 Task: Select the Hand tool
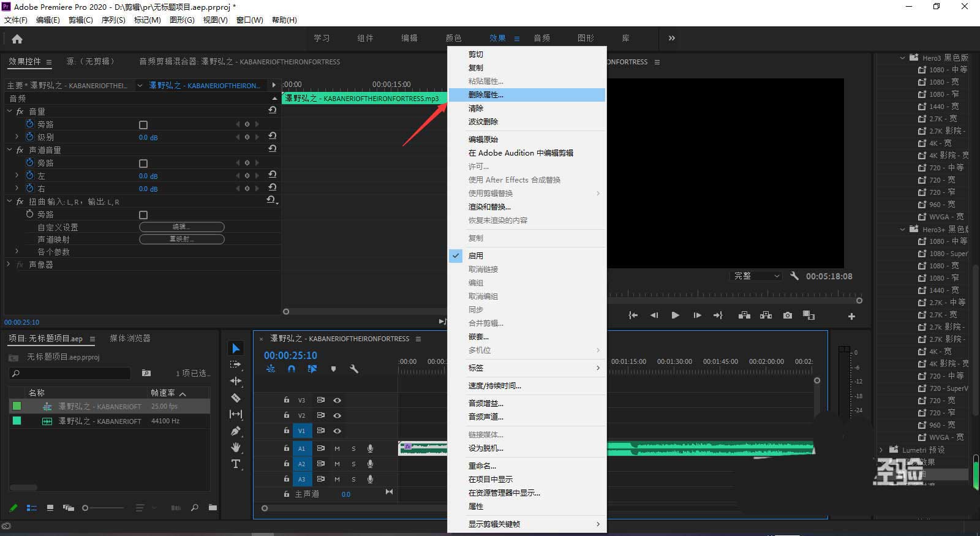click(236, 447)
